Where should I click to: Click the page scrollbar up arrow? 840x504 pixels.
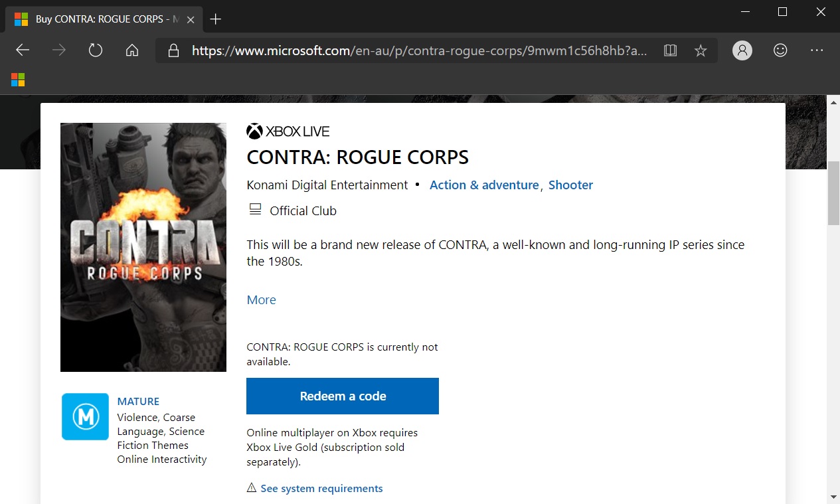(x=833, y=102)
